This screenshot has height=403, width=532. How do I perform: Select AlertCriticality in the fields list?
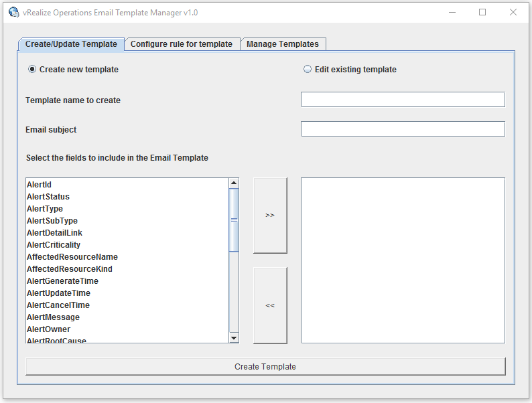tap(127, 245)
